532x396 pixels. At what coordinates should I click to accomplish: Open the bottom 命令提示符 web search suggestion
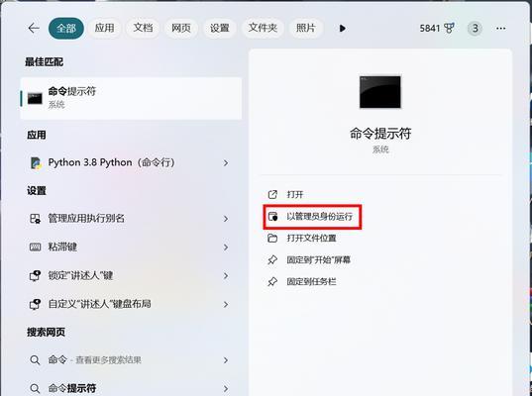pyautogui.click(x=132, y=388)
